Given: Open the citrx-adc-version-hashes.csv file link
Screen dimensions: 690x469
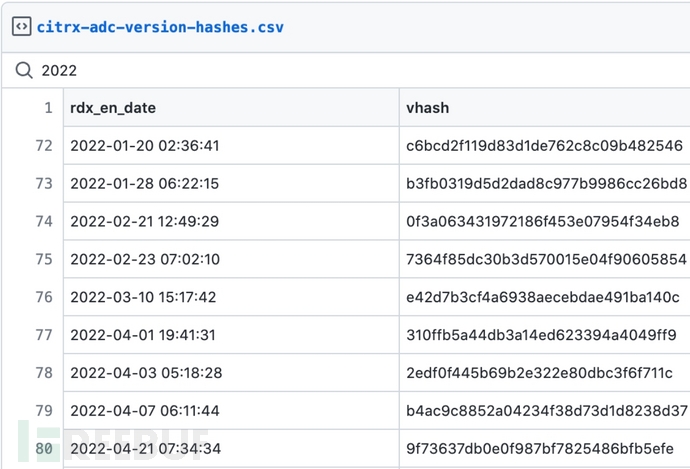Looking at the screenshot, I should click(160, 27).
